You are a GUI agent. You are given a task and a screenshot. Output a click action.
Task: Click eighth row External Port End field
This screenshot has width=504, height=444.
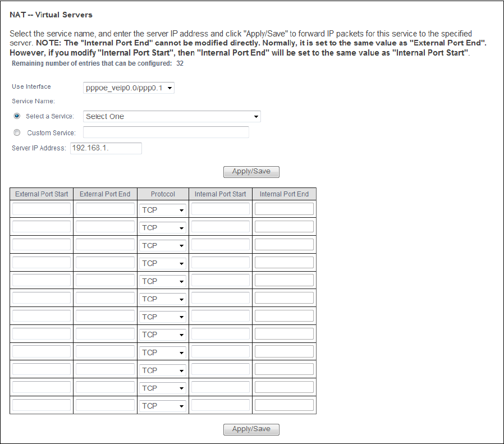click(x=105, y=333)
